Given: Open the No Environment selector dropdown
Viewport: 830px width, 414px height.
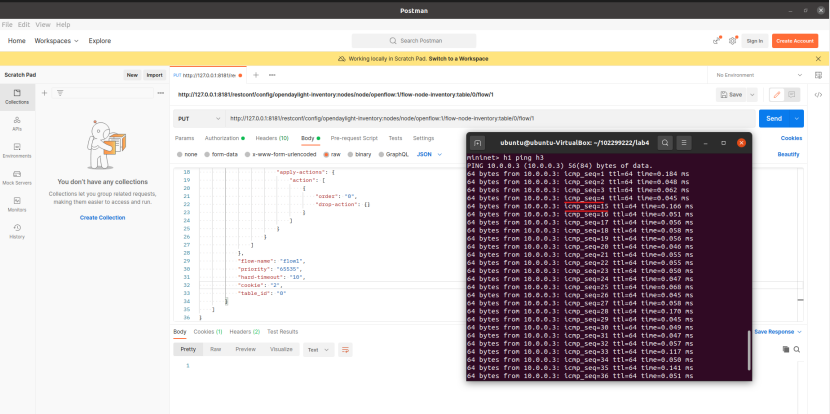Looking at the screenshot, I should (x=759, y=75).
